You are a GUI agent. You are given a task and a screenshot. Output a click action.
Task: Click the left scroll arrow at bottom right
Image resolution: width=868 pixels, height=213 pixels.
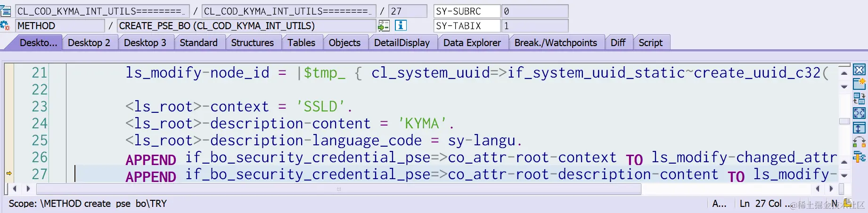tap(818, 189)
